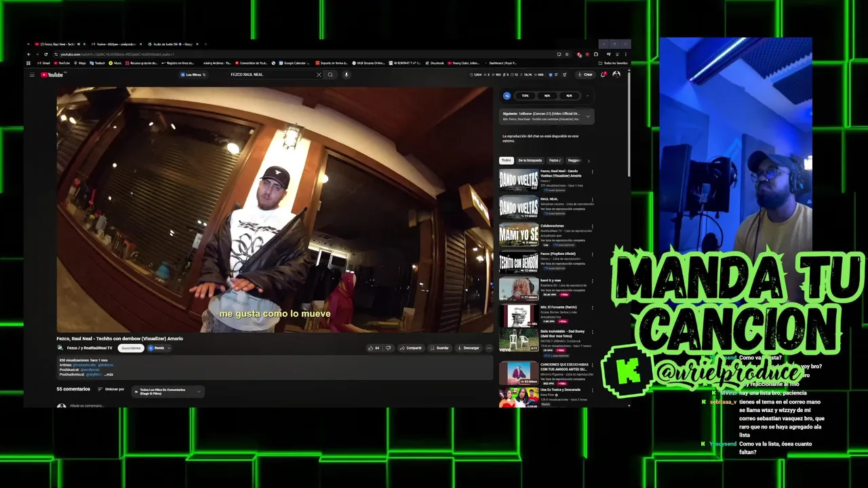Click the YouTube logo to go home

pos(52,75)
